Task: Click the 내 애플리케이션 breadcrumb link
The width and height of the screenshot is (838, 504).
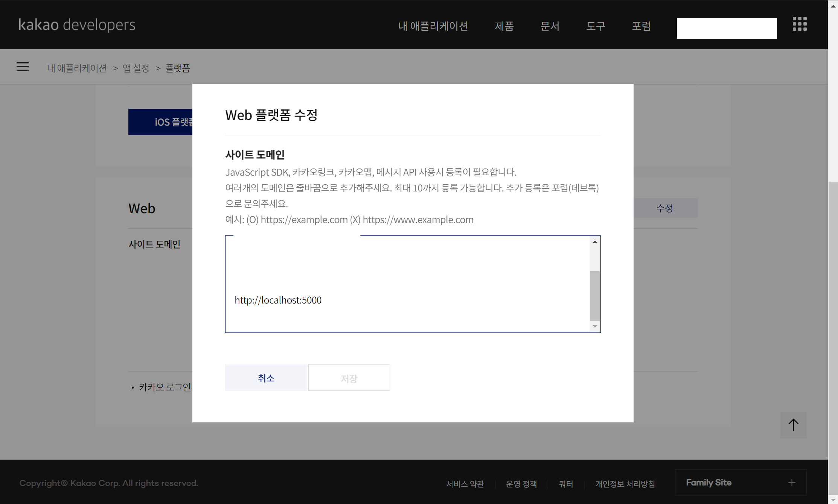Action: [77, 68]
